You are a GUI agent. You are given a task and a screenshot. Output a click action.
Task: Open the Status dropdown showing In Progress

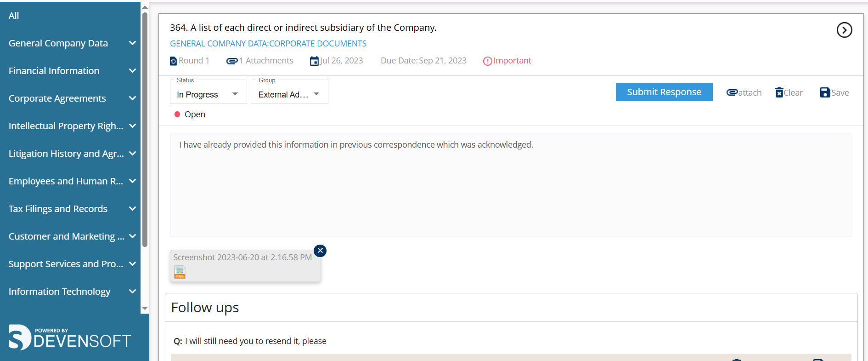click(x=208, y=94)
